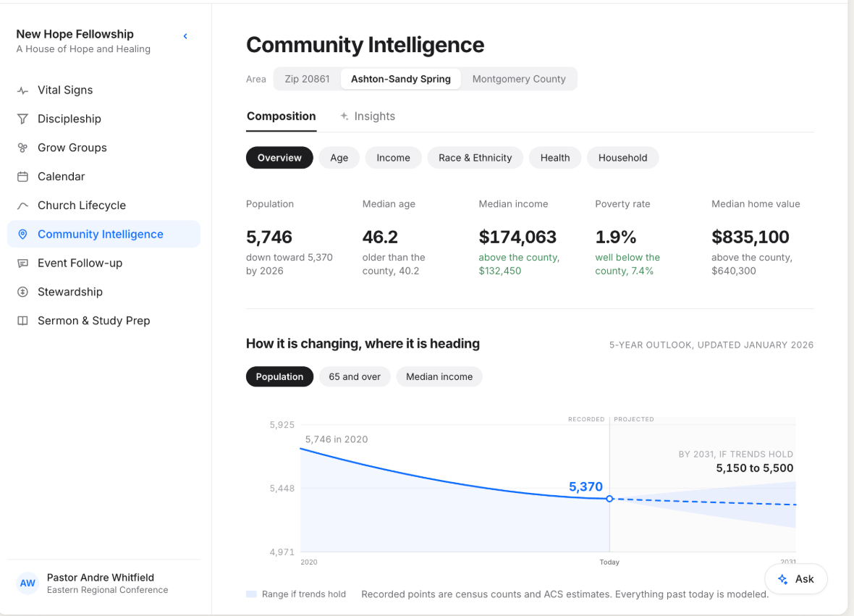Click the sparkle icon on Ask button
Viewport: 854px width, 616px height.
pyautogui.click(x=782, y=579)
